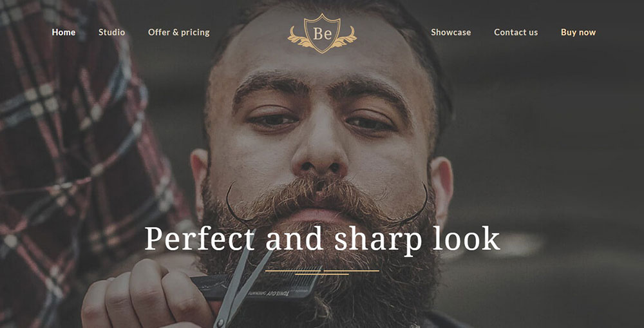Open the Studio page

[x=111, y=32]
